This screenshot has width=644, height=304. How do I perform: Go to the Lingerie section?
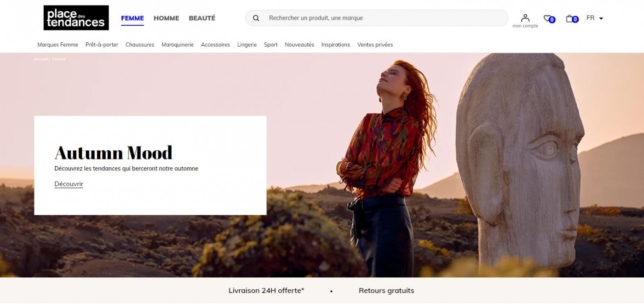click(x=247, y=45)
